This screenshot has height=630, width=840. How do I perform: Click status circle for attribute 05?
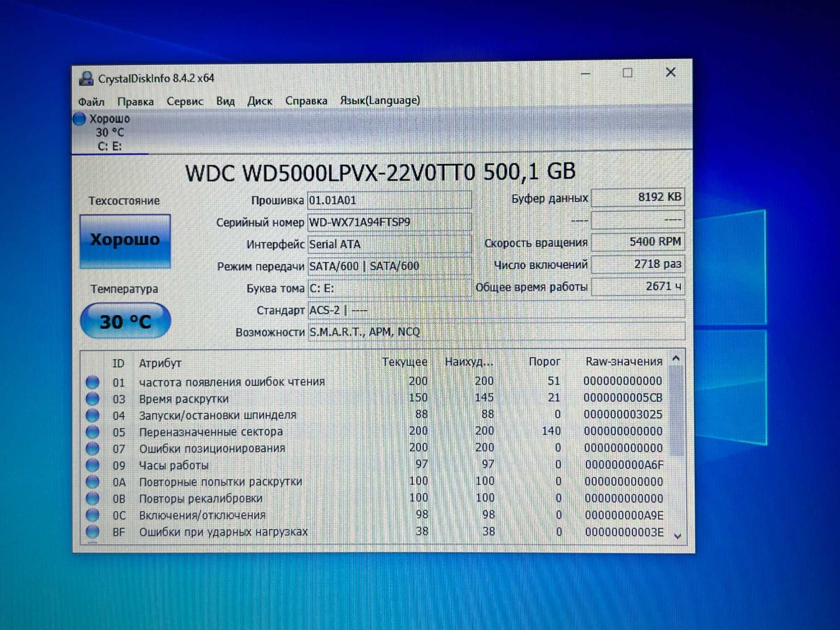pos(92,432)
